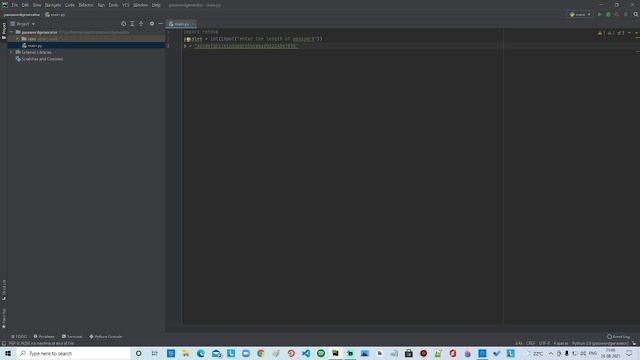The width and height of the screenshot is (640, 360).
Task: Open the Window menu
Action: 140,5
